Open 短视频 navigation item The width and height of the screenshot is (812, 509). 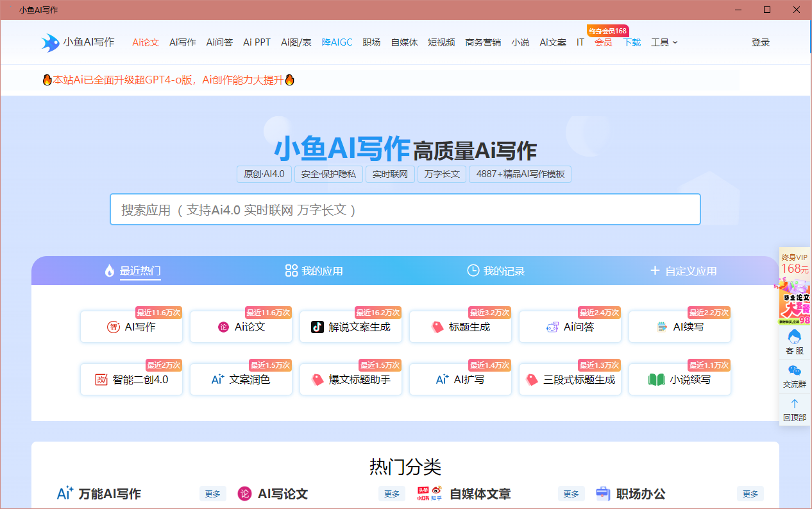(441, 42)
